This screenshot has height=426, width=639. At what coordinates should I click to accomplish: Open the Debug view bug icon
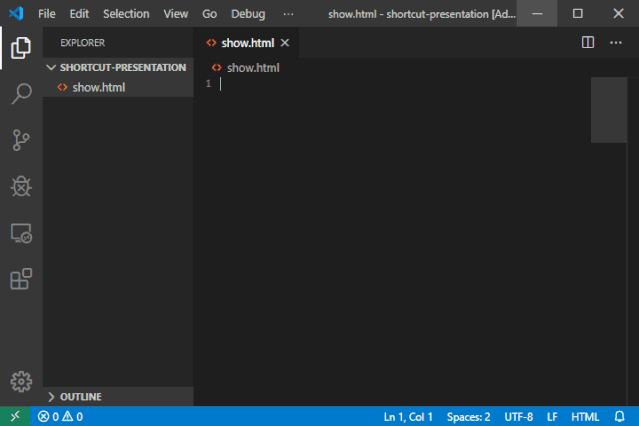[x=21, y=186]
